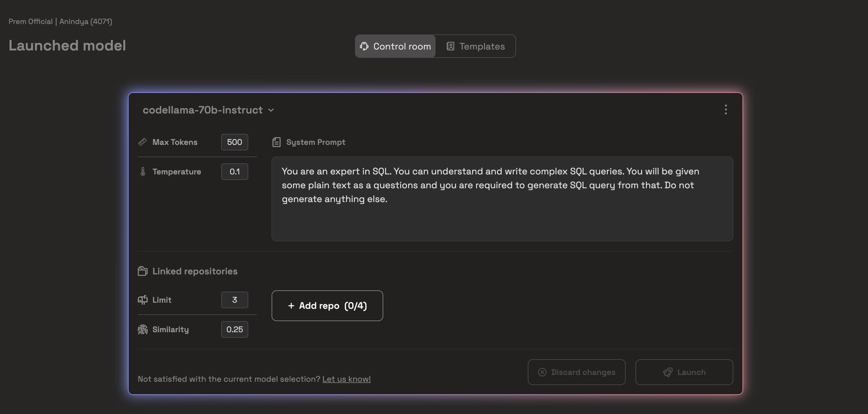Screen dimensions: 868x414
Task: Open the three-dot options menu
Action: point(726,109)
